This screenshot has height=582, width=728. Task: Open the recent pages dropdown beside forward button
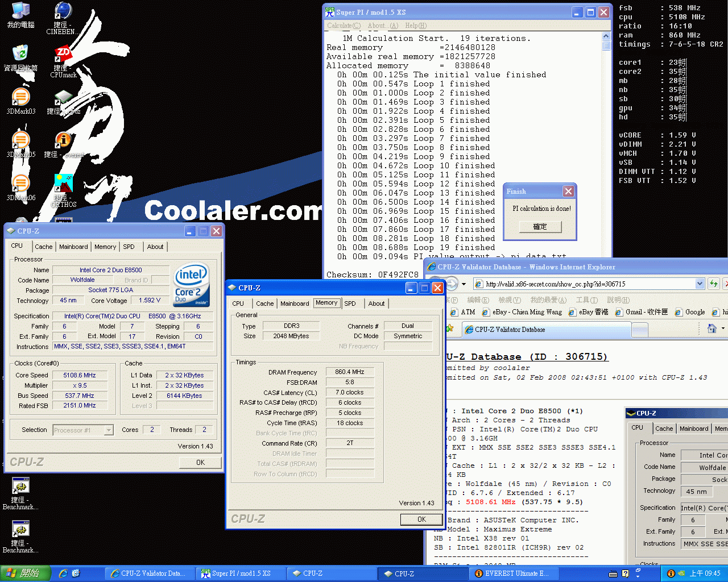464,284
